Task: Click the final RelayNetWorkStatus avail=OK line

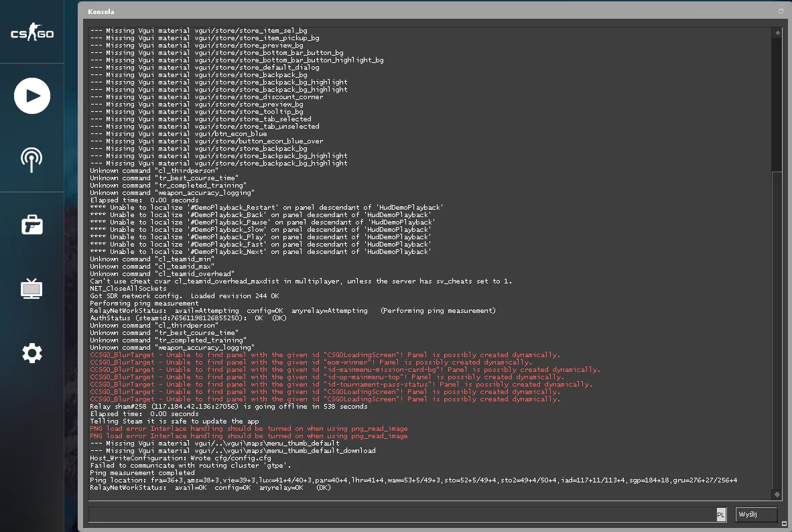Action: [x=210, y=488]
